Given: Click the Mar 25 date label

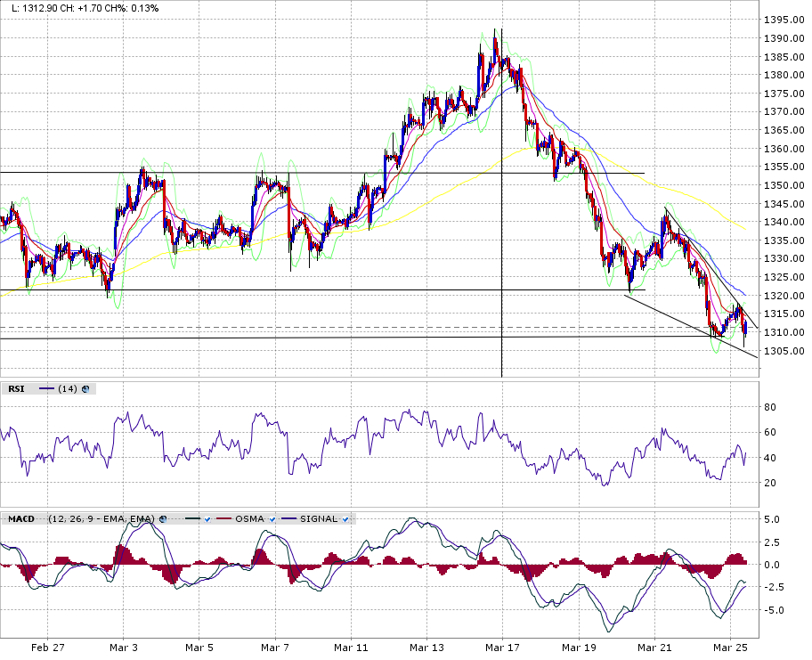Looking at the screenshot, I should [730, 648].
